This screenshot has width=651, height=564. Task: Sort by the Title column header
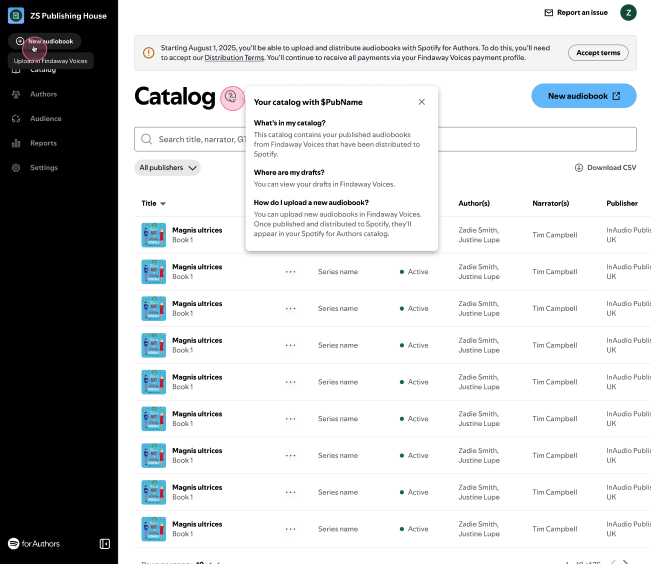153,204
